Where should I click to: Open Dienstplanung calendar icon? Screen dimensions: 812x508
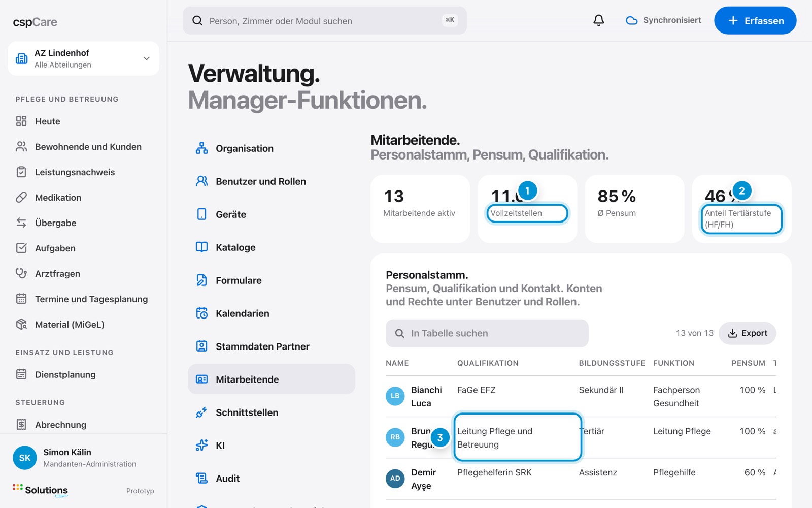coord(21,374)
